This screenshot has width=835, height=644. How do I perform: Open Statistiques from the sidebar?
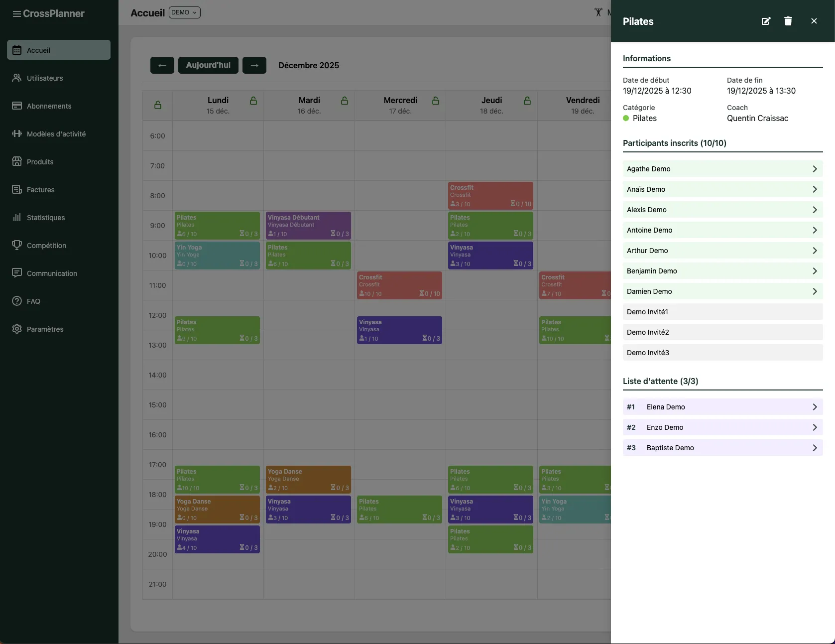click(x=46, y=218)
